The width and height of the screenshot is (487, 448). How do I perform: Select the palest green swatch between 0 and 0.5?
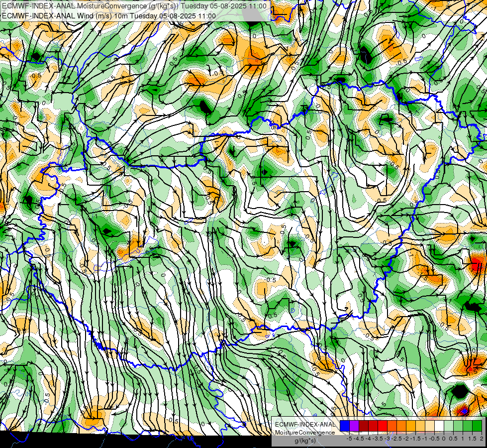click(449, 426)
